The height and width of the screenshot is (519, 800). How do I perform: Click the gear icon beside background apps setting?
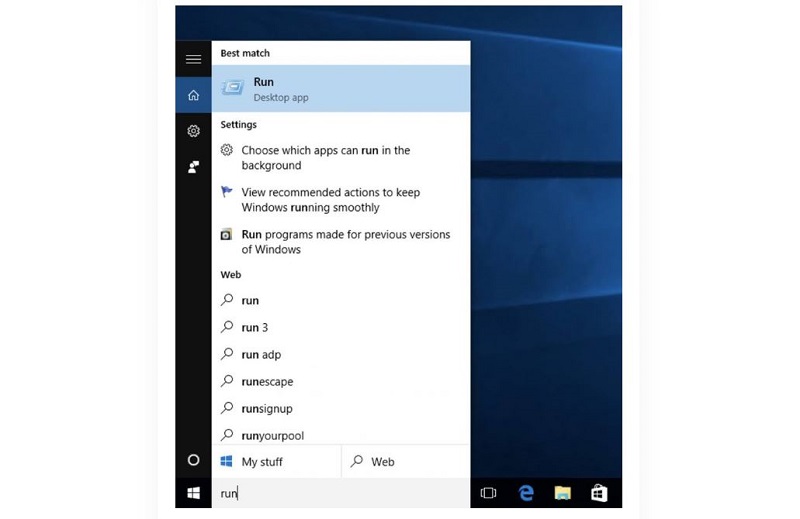(227, 150)
